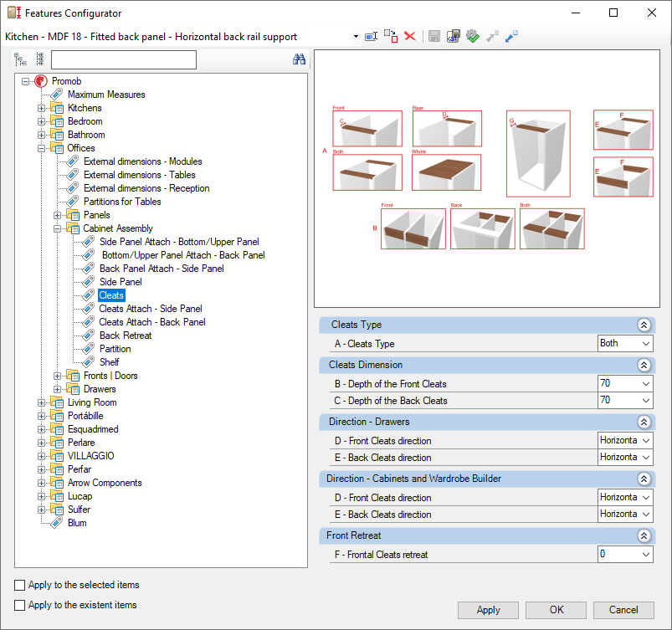Collapse the Cleats Dimension section
This screenshot has height=630, width=672.
click(644, 365)
